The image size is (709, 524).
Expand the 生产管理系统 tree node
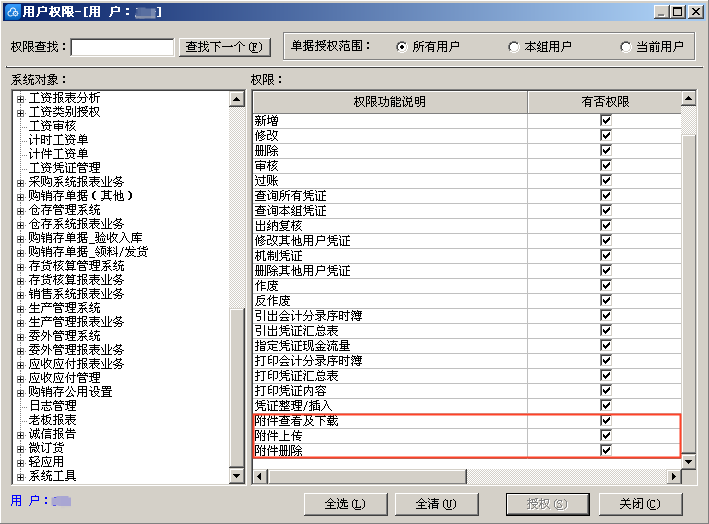[20, 308]
